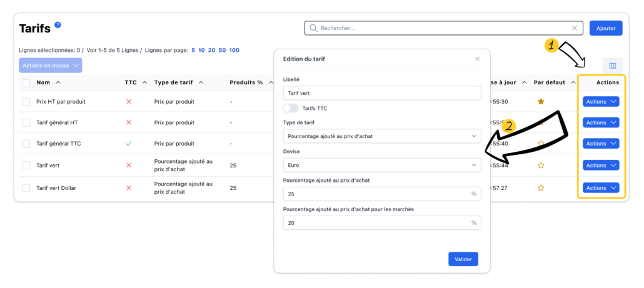This screenshot has width=644, height=288.
Task: Toggle the Tarifs TTC switch
Action: [291, 109]
